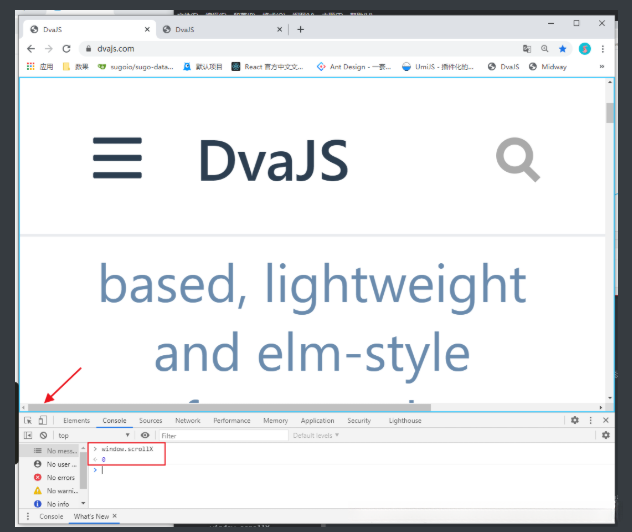
Task: Close the What's New tab
Action: [x=115, y=516]
